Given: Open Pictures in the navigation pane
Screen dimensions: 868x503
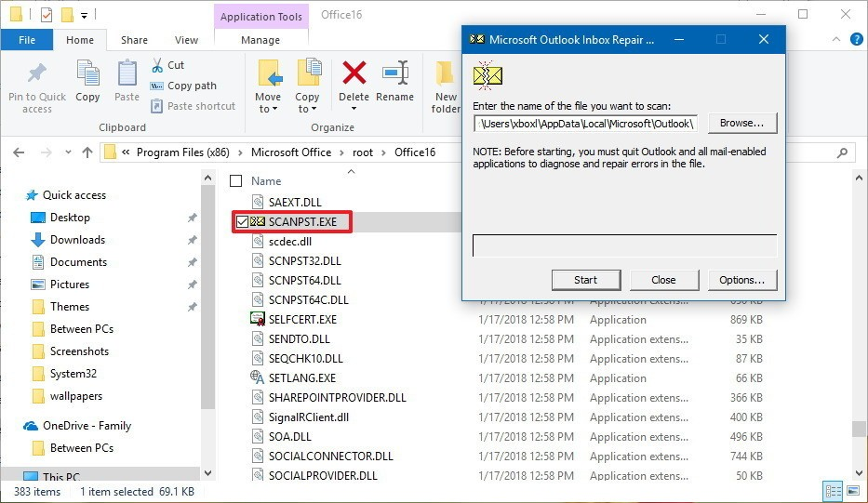Looking at the screenshot, I should [70, 285].
